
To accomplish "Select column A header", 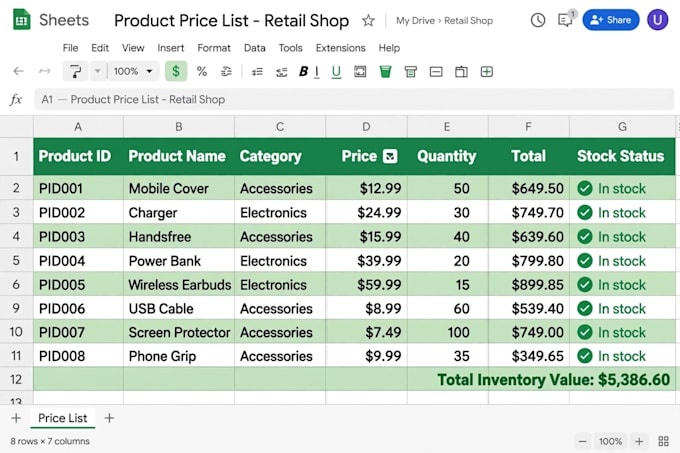I will [x=78, y=127].
